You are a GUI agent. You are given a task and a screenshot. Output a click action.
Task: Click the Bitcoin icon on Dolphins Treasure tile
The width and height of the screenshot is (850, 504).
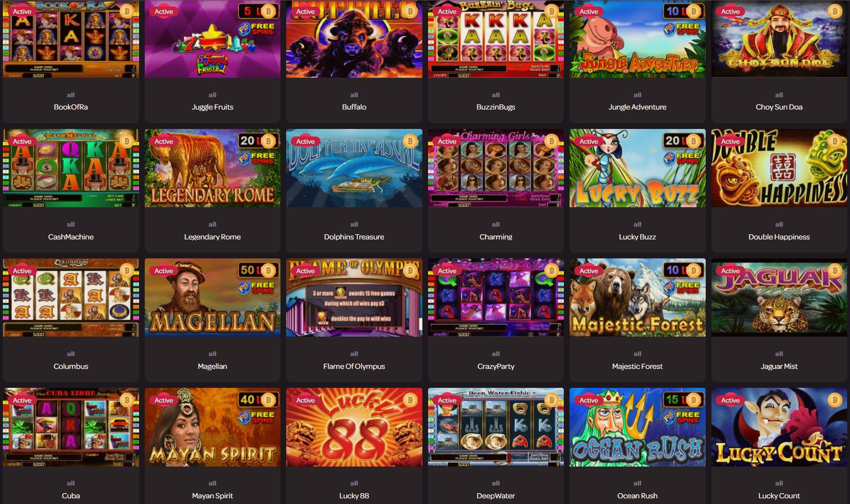pos(410,141)
